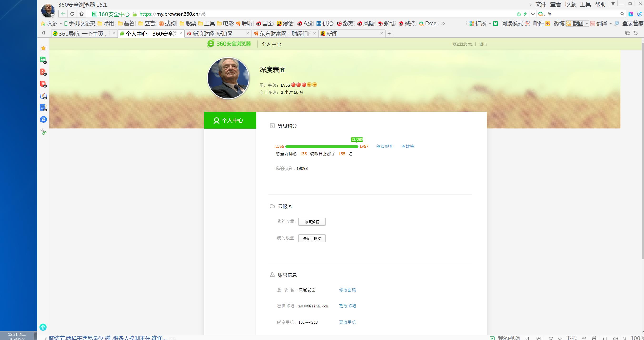The width and height of the screenshot is (644, 340).
Task: Expand the favorites (收藏) dropdown arrow
Action: tap(60, 24)
